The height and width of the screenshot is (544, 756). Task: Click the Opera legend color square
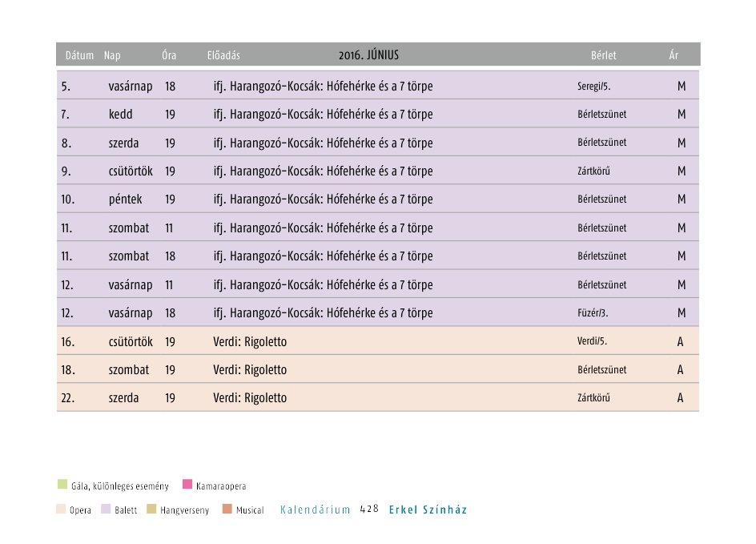coord(62,510)
